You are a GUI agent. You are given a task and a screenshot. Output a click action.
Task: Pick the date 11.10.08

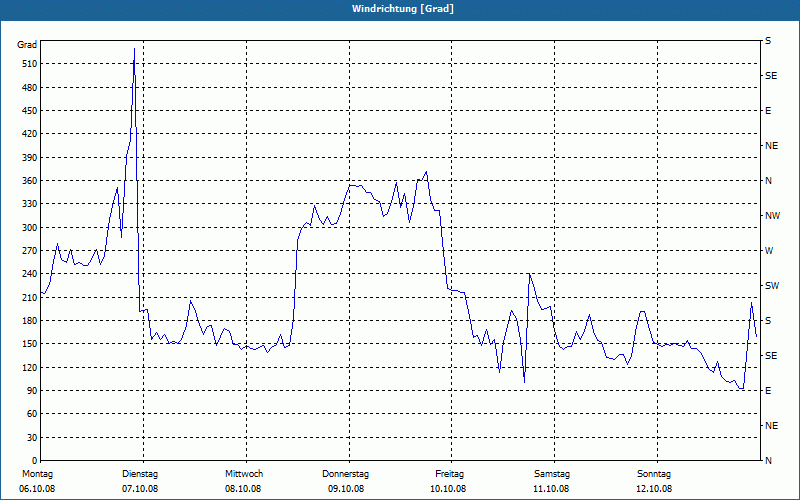click(x=551, y=489)
